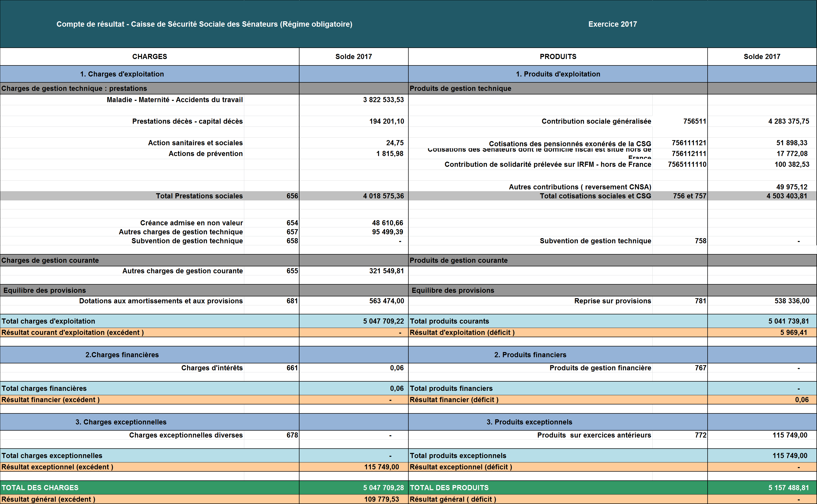The image size is (817, 504).
Task: Click the Exercice 2017 title text
Action: (613, 24)
